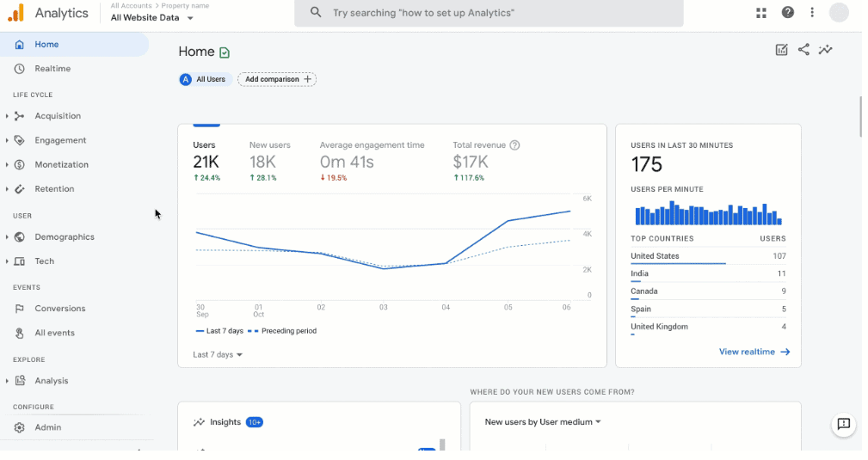Open the Google apps grid icon
The width and height of the screenshot is (868, 460).
click(761, 13)
